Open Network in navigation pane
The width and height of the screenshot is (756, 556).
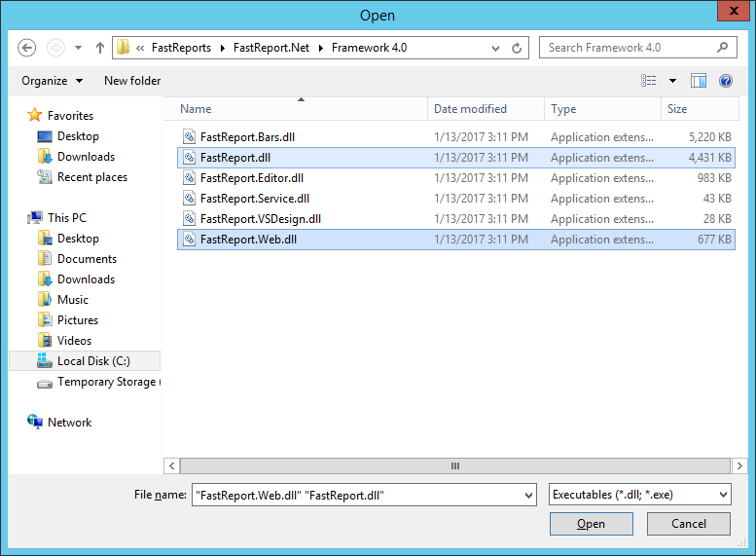click(x=69, y=423)
